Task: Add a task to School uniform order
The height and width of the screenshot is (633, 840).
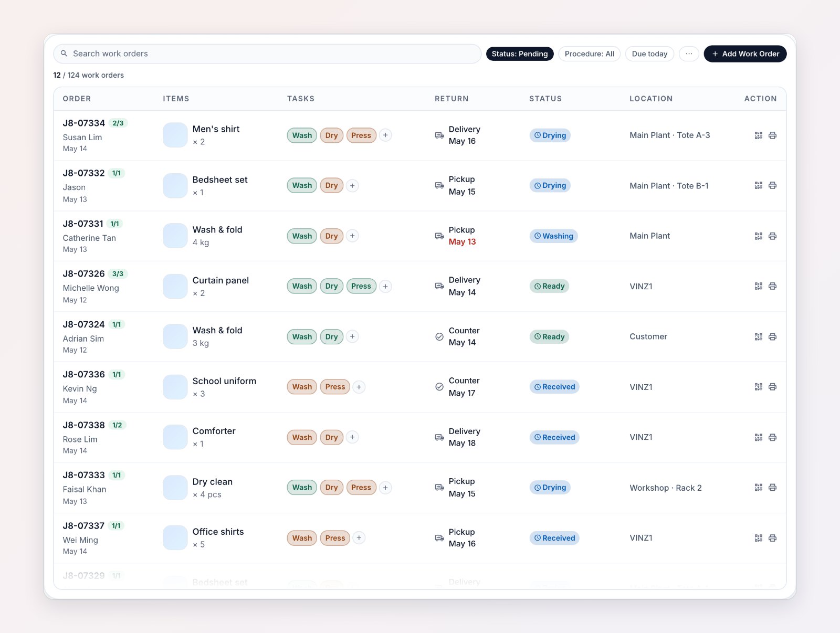Action: (x=359, y=387)
